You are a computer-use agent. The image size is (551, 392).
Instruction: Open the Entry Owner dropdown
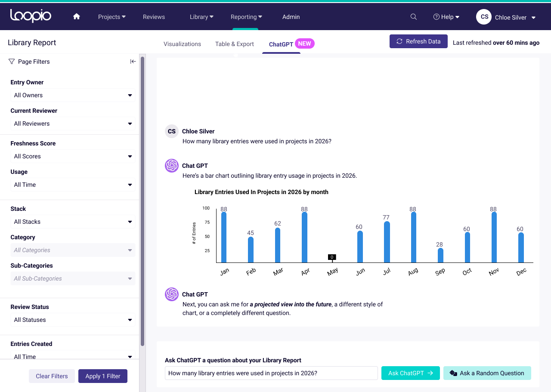pos(73,95)
